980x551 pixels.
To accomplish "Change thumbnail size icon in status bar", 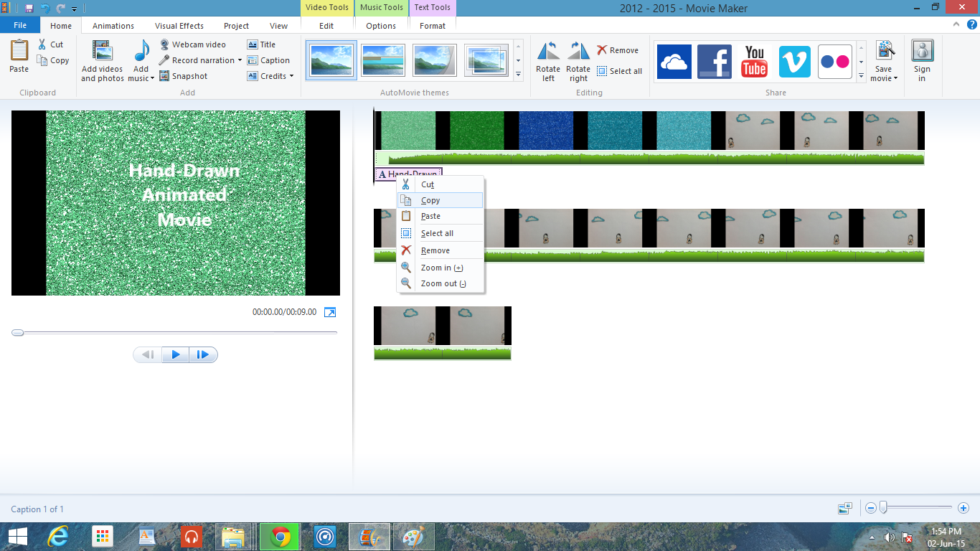I will (845, 509).
